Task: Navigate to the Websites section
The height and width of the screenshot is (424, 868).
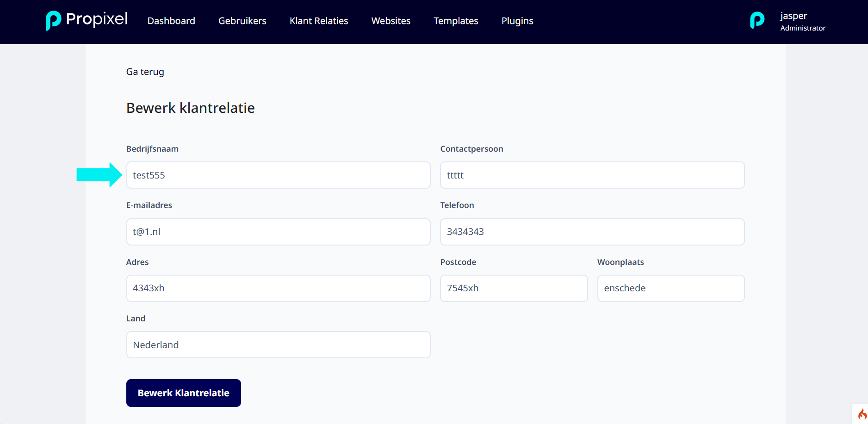Action: [391, 21]
